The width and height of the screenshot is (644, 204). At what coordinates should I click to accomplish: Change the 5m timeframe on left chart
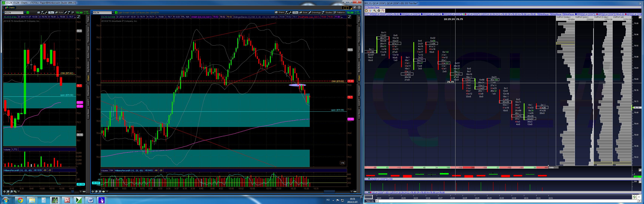tap(51, 12)
